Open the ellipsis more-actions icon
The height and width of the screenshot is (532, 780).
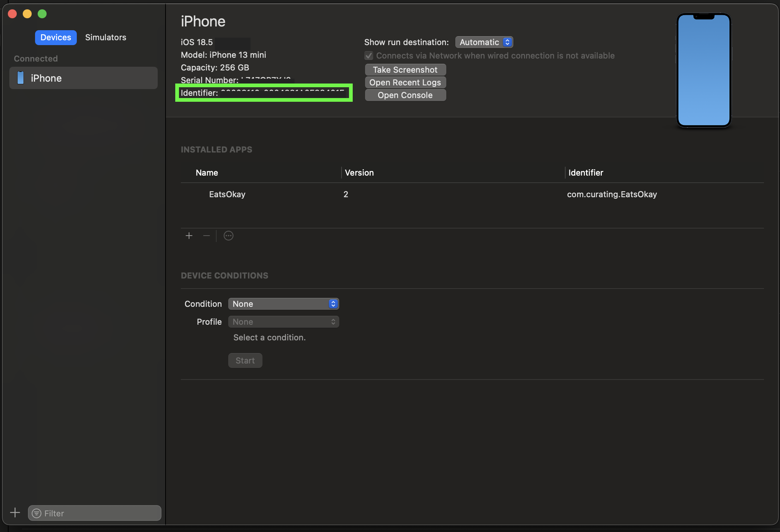coord(229,236)
